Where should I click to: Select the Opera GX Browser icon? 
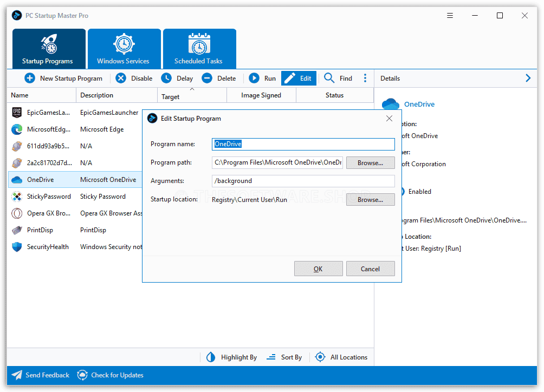17,213
